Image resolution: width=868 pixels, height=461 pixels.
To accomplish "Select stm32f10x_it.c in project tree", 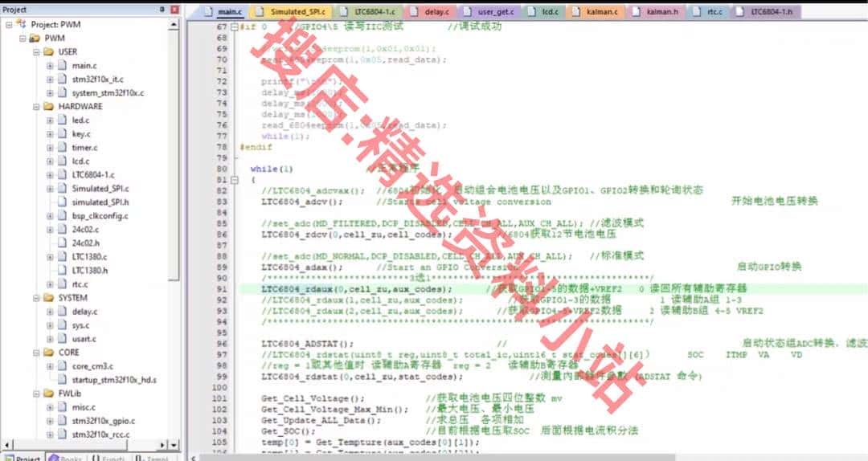I will point(97,80).
